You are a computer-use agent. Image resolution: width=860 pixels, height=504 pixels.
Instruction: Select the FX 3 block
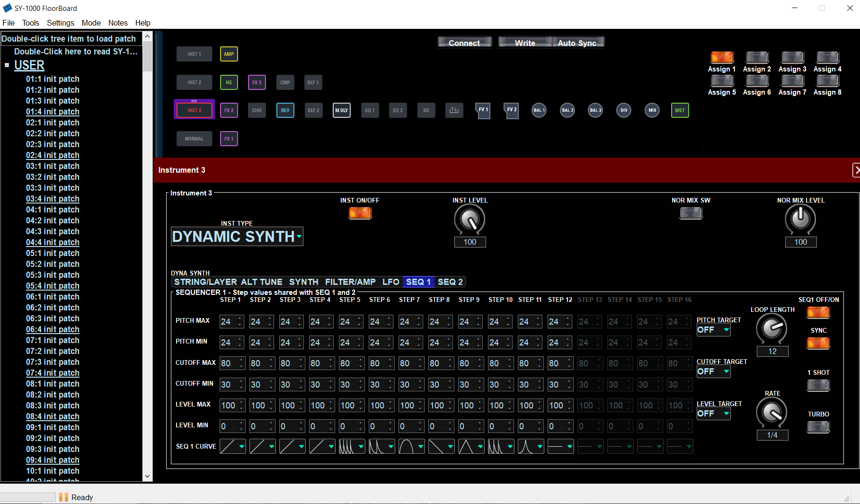pos(257,82)
